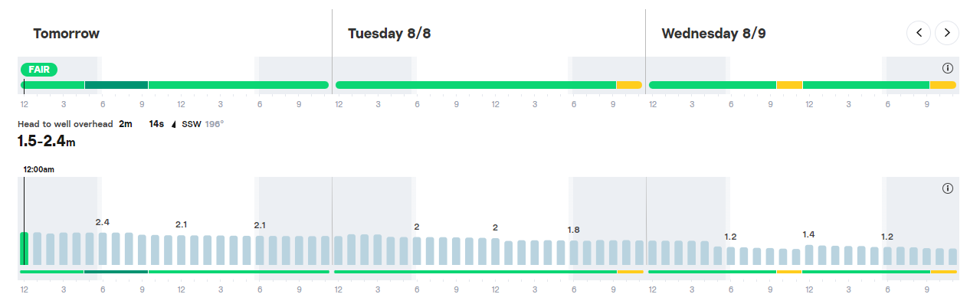The image size is (980, 304).
Task: Select dark green segment on Tomorrow rating bar
Action: point(116,84)
